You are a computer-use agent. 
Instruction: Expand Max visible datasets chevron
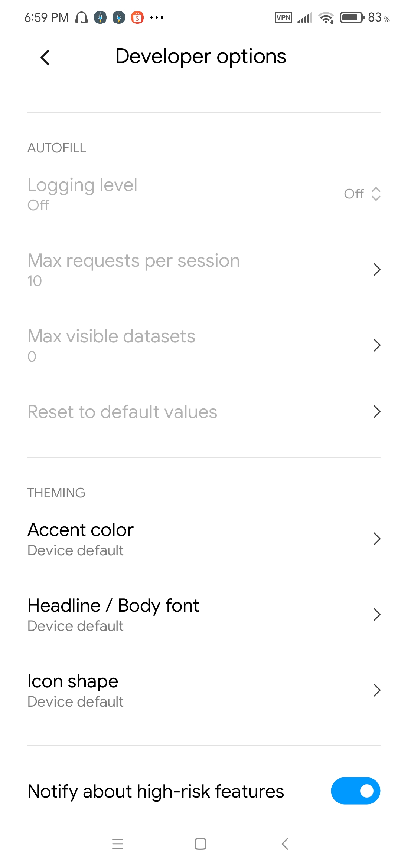[376, 345]
